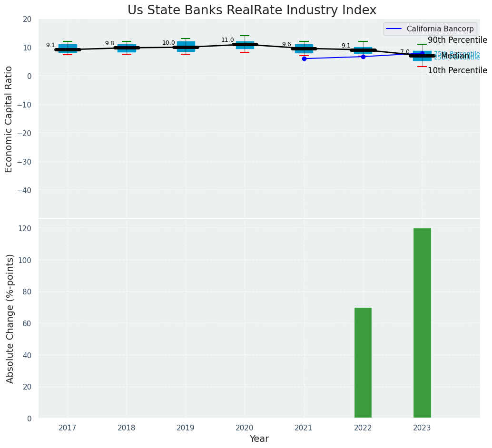Select the 2023 green bar
Screen dimensions: 492x448
(422, 323)
